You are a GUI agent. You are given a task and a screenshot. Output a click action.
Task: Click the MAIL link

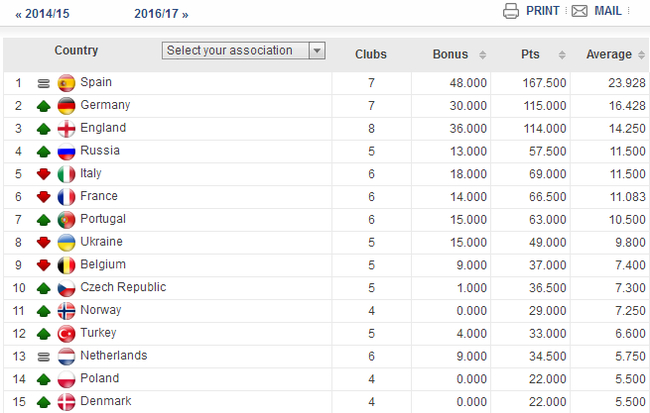point(609,12)
